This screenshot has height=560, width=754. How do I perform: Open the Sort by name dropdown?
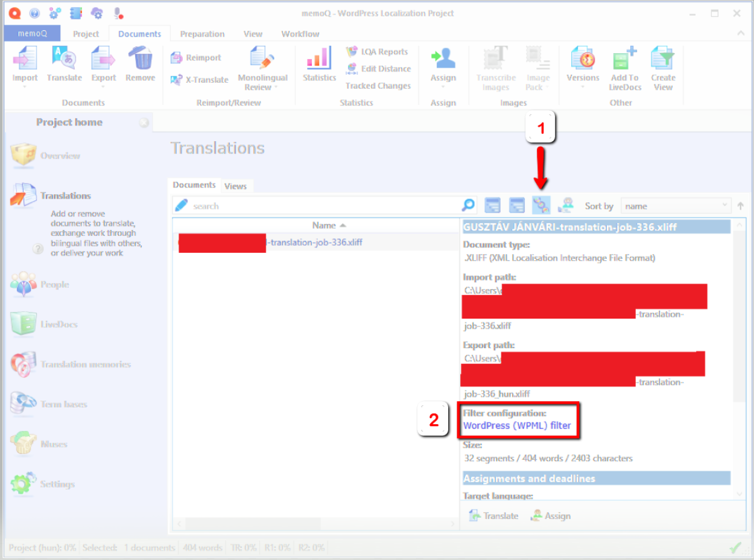[x=676, y=206]
